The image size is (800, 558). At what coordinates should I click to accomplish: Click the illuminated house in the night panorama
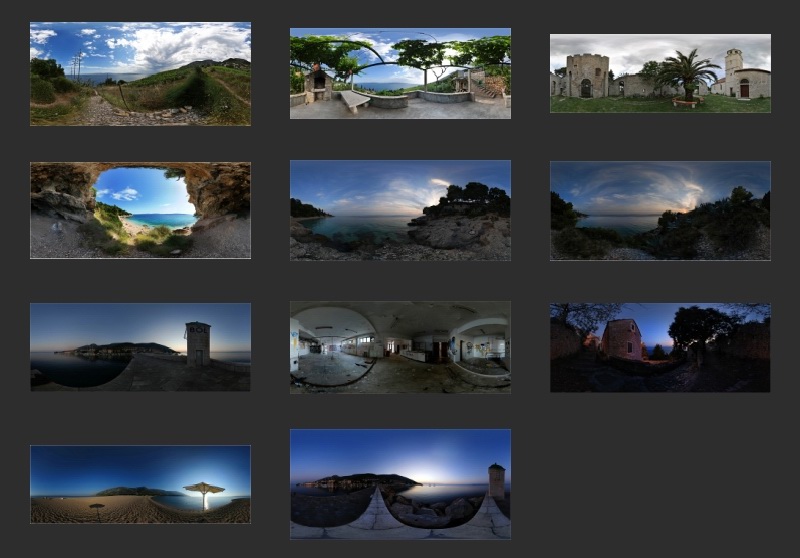pos(622,340)
